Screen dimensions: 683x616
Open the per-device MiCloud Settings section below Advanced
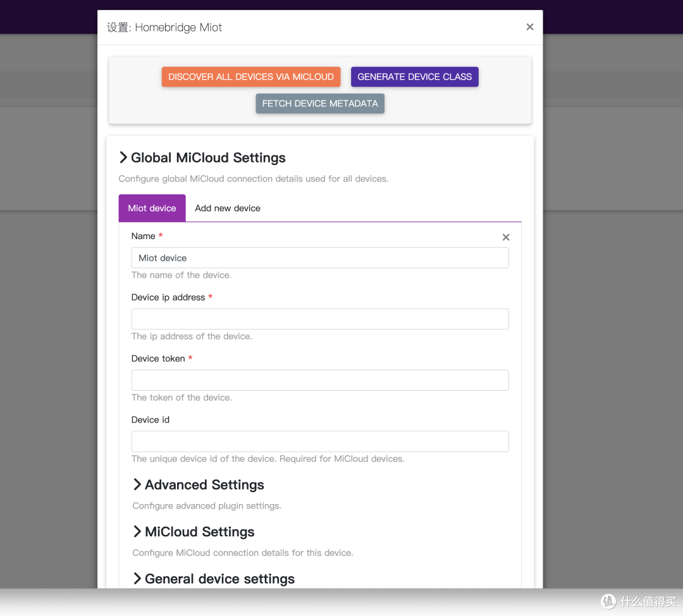[x=194, y=532]
